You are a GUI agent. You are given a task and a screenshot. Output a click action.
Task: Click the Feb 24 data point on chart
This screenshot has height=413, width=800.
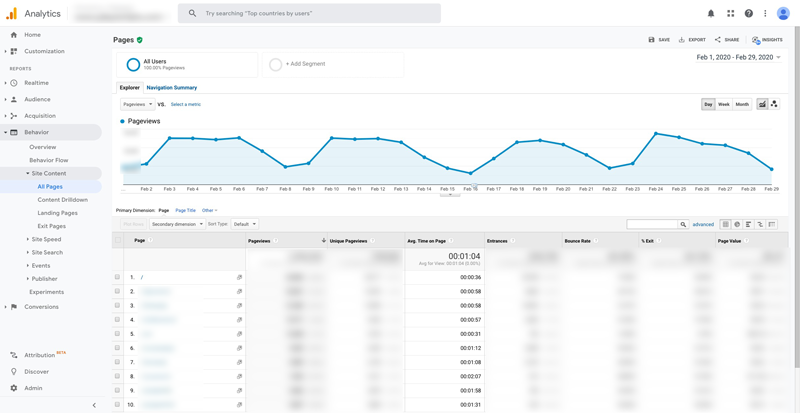coord(656,133)
